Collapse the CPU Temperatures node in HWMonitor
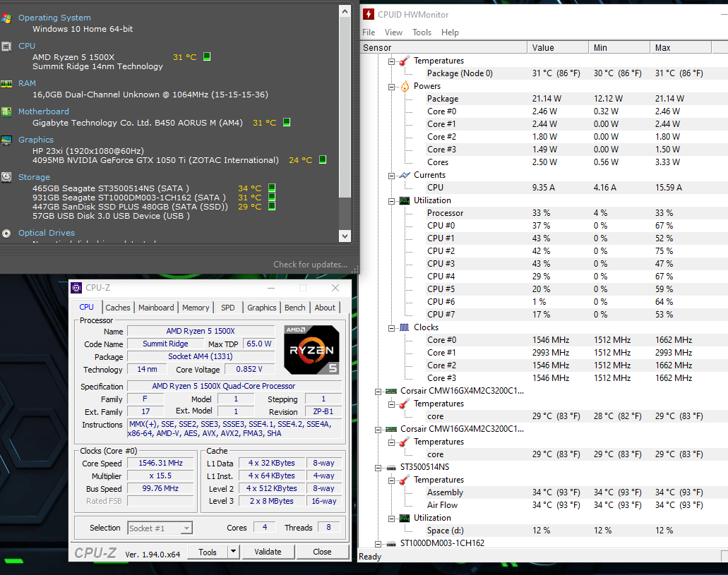The width and height of the screenshot is (728, 575). (x=391, y=61)
